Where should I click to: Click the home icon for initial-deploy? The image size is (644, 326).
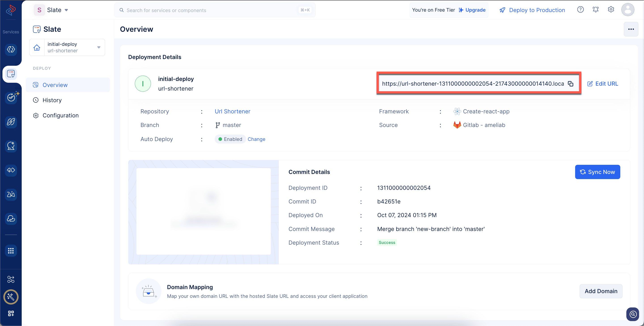click(x=37, y=47)
